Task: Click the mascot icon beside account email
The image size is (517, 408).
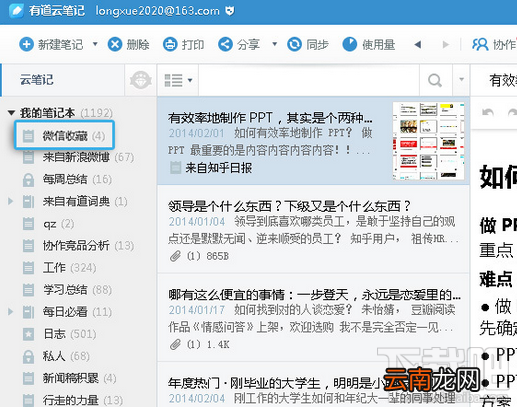Action: coord(230,11)
